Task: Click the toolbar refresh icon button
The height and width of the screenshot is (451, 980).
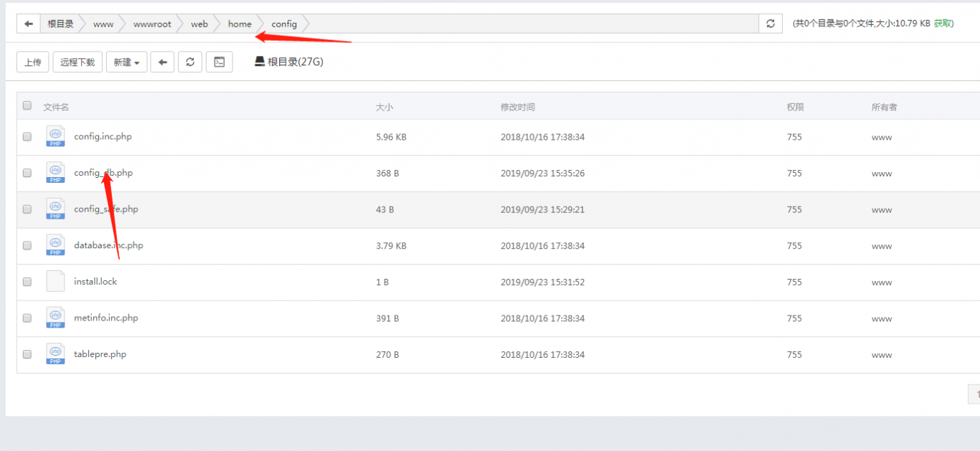Action: tap(190, 62)
